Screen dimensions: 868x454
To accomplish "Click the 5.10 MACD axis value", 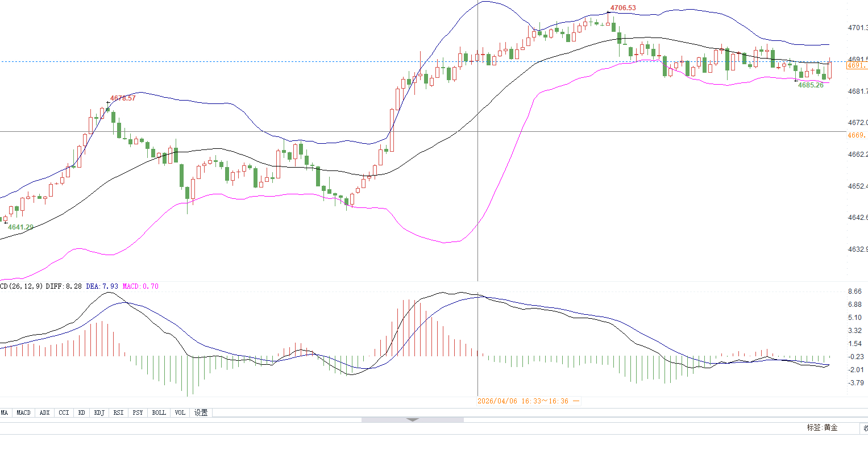I will (x=855, y=318).
